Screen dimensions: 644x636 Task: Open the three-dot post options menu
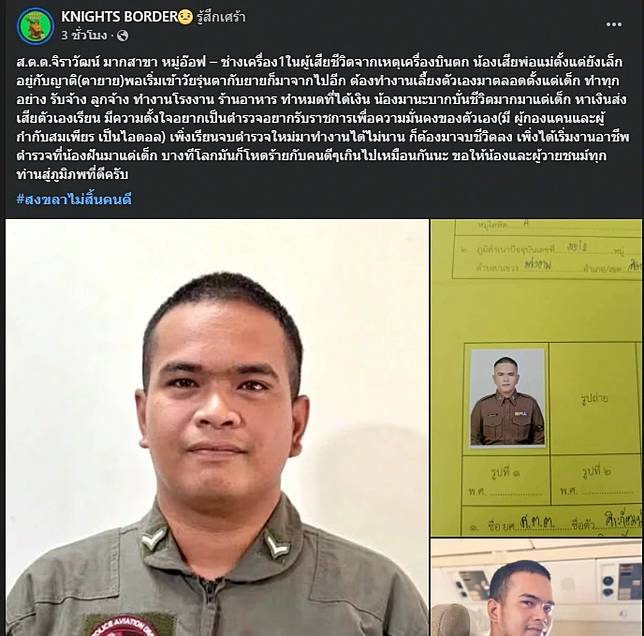point(614,24)
